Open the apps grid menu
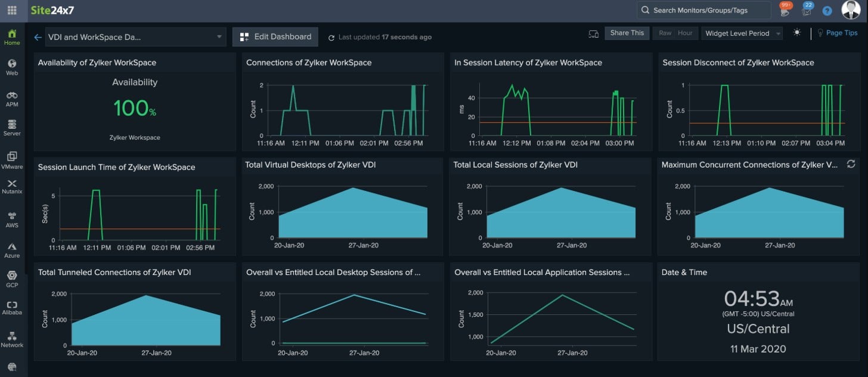The height and width of the screenshot is (377, 868). pyautogui.click(x=12, y=10)
